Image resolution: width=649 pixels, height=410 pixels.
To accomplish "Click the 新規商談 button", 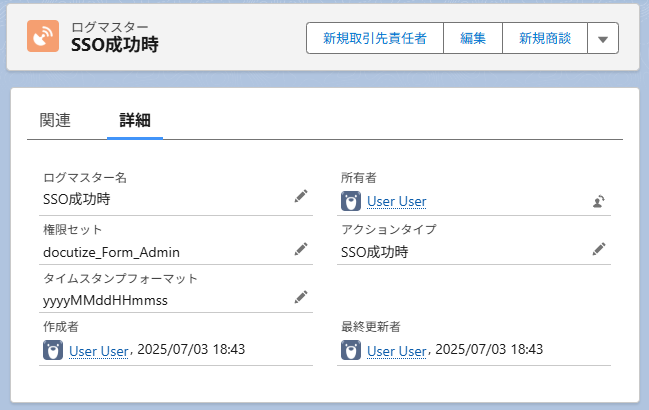I will click(544, 39).
